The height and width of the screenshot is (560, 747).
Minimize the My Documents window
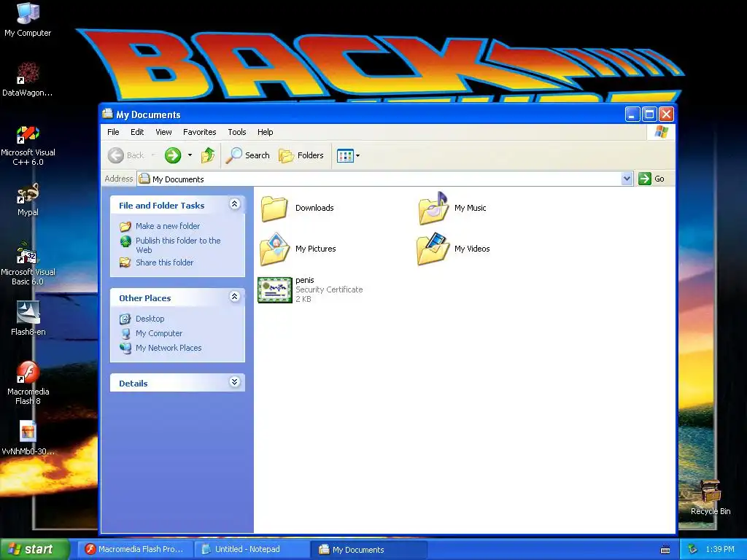[x=632, y=114]
